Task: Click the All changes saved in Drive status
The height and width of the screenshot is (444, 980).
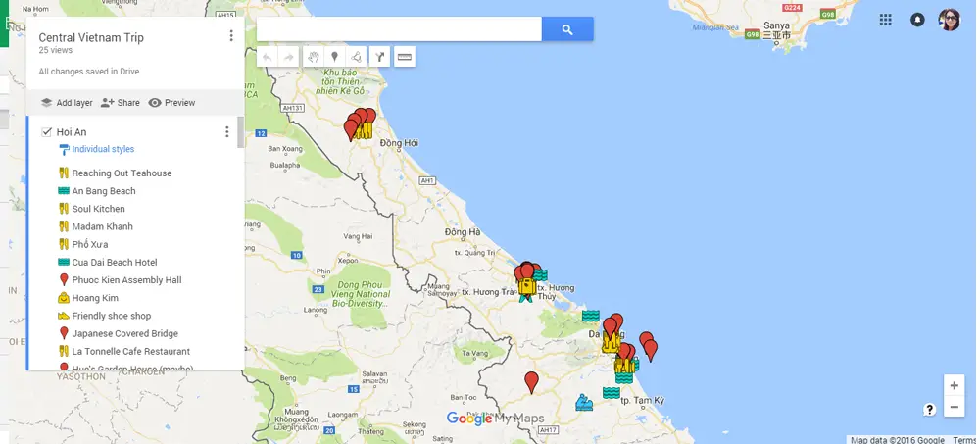Action: [x=89, y=72]
